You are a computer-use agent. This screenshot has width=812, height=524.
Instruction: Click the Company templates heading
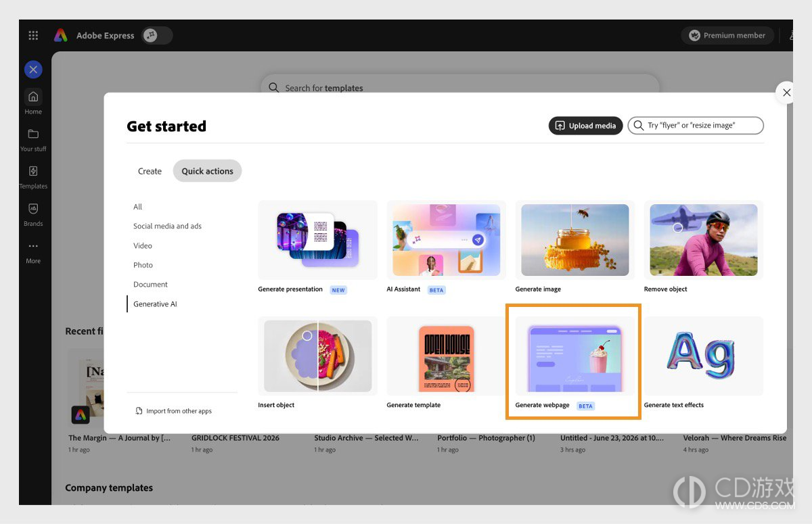[x=109, y=488]
